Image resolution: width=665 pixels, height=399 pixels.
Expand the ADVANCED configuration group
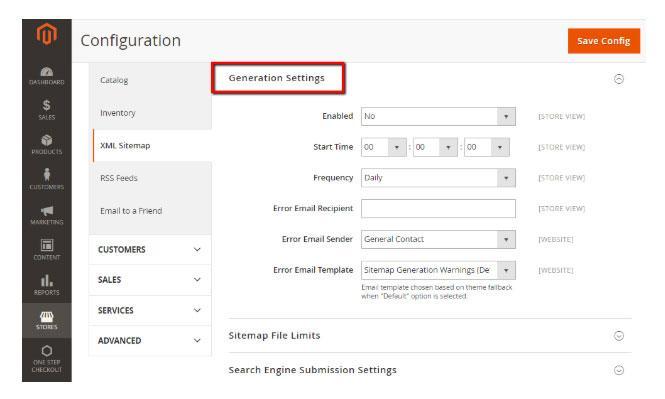(150, 340)
